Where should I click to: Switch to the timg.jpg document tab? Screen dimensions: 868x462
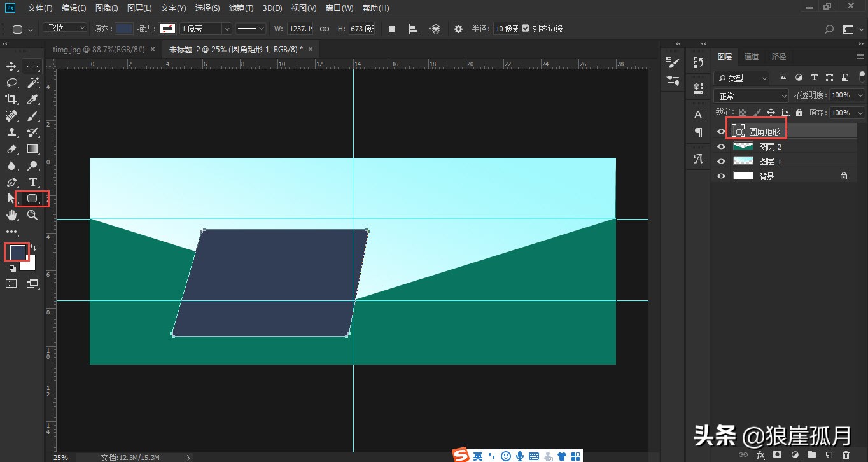click(x=99, y=49)
